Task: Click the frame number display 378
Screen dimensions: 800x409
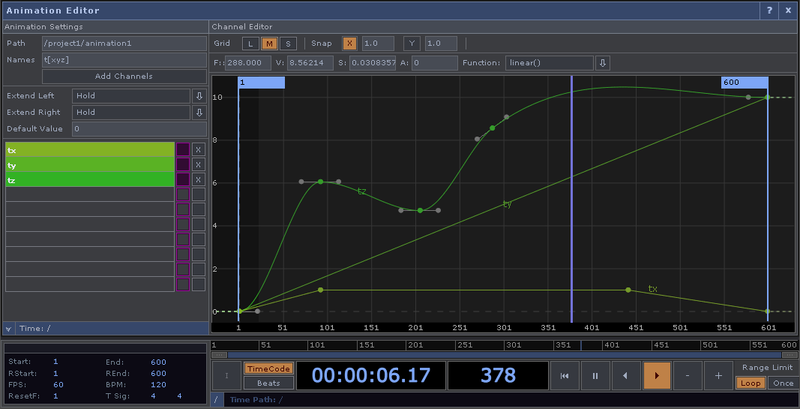Action: (498, 376)
